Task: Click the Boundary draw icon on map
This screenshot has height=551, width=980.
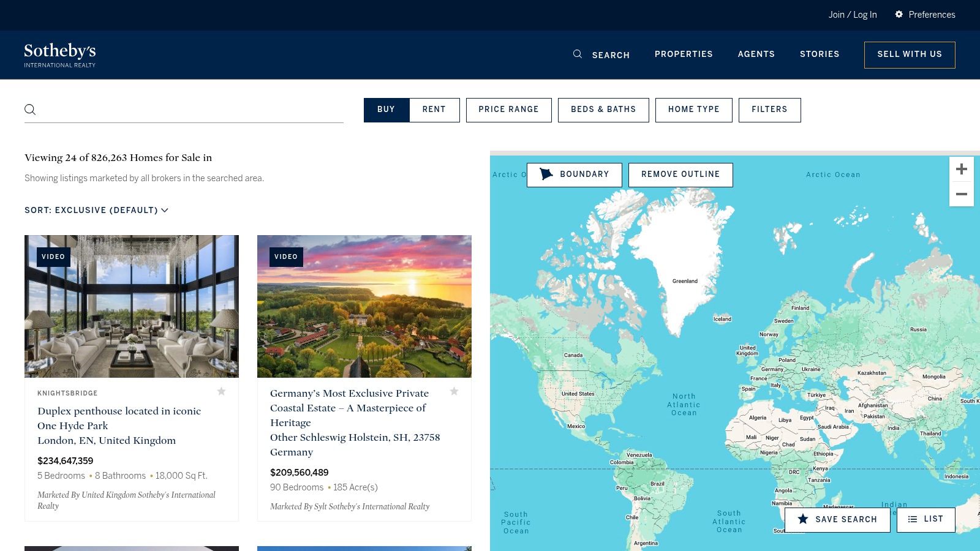Action: 546,174
